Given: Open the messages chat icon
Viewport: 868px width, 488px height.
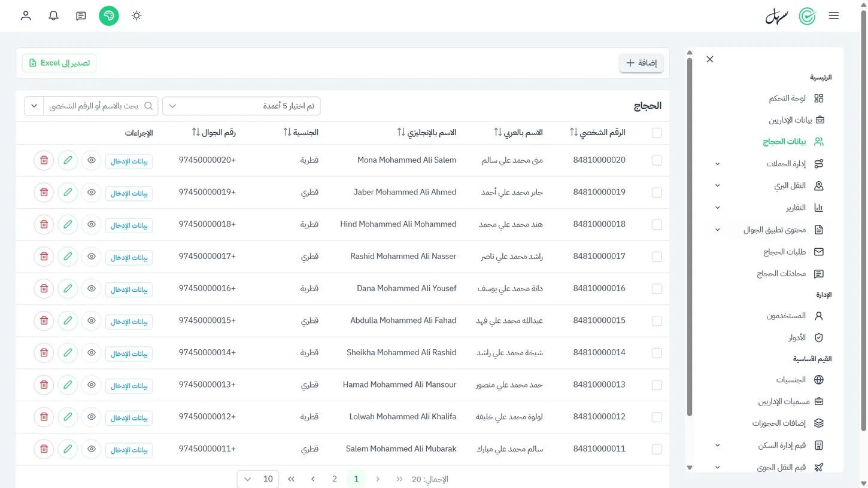Looking at the screenshot, I should [81, 16].
